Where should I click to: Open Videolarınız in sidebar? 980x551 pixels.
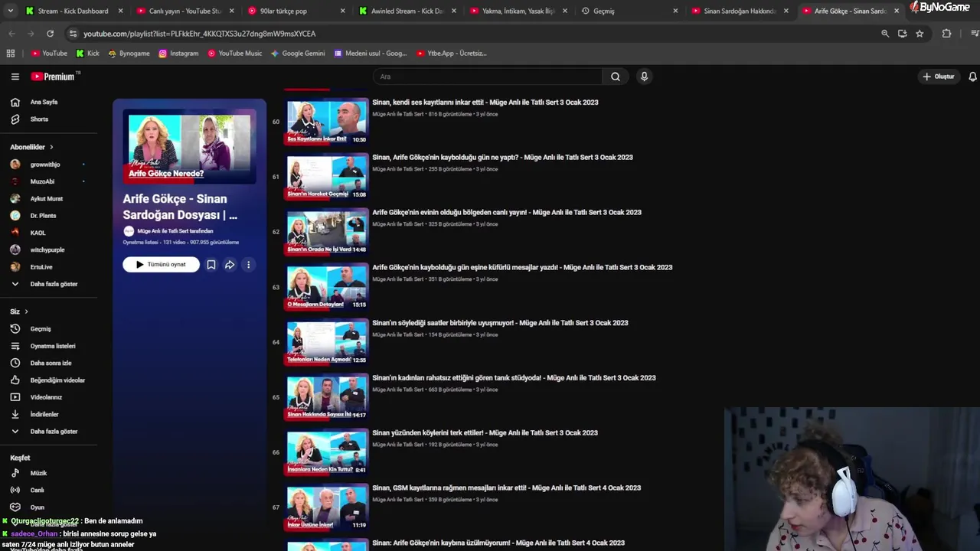click(46, 397)
